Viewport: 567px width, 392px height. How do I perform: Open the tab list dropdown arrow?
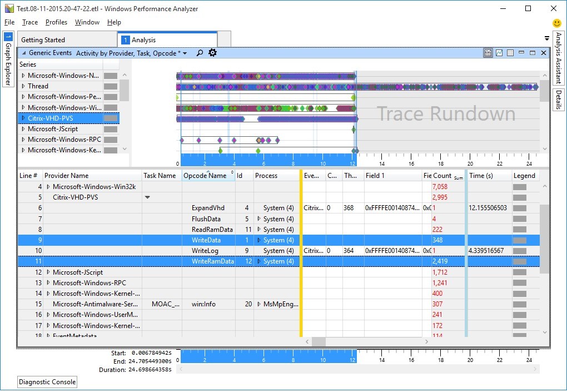click(x=547, y=38)
